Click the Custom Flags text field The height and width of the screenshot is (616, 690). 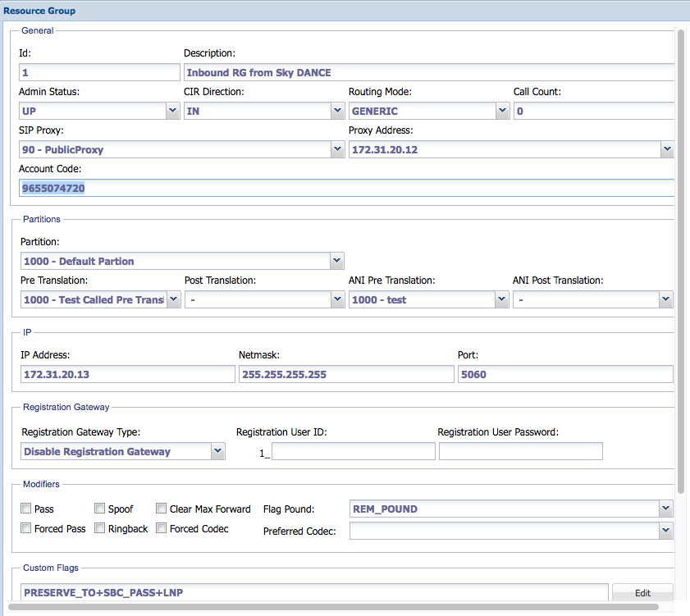(314, 592)
